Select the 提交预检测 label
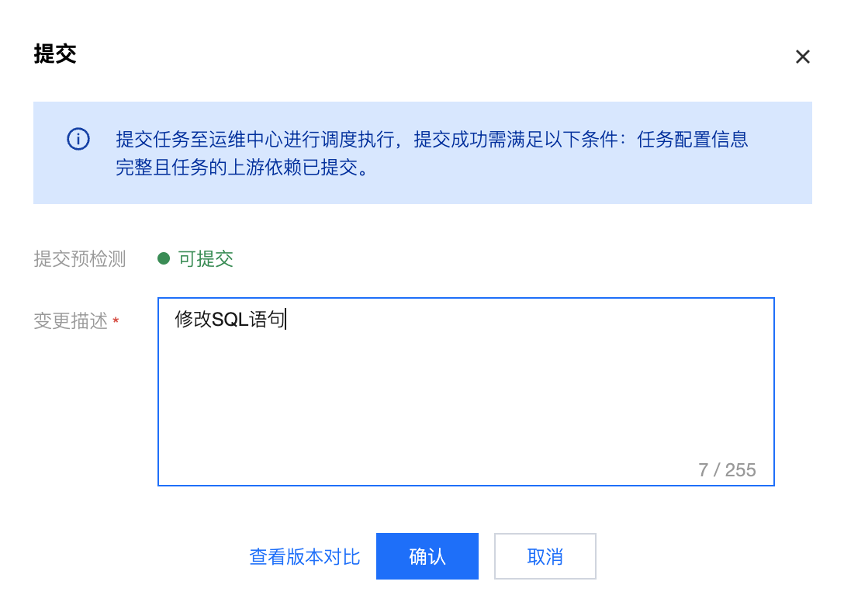 coord(79,259)
